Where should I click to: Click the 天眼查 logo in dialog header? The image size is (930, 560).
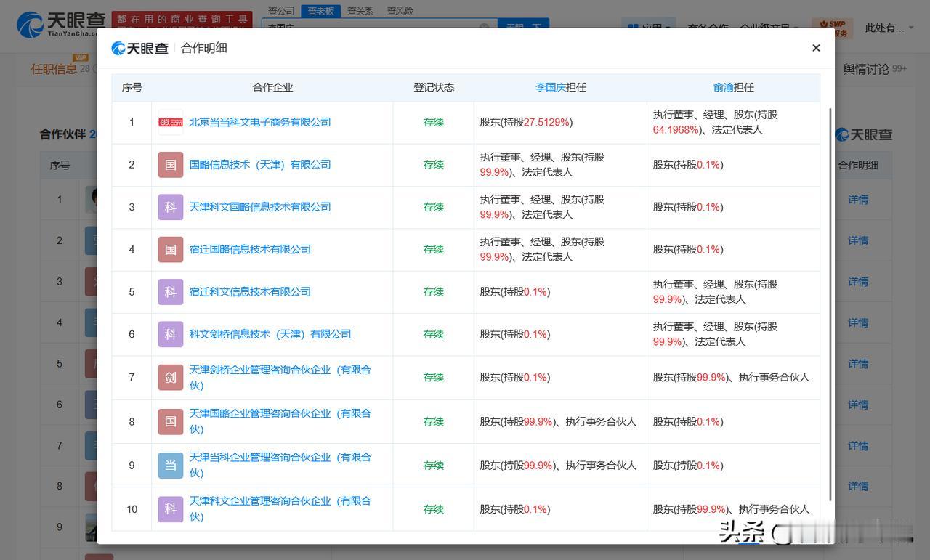(139, 48)
